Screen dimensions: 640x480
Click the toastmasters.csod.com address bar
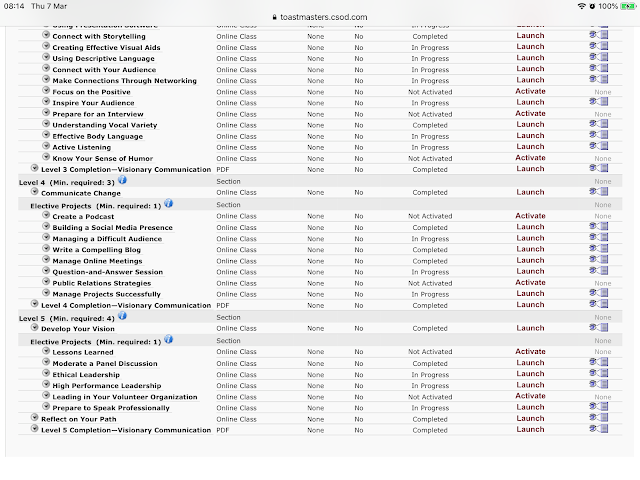[320, 17]
